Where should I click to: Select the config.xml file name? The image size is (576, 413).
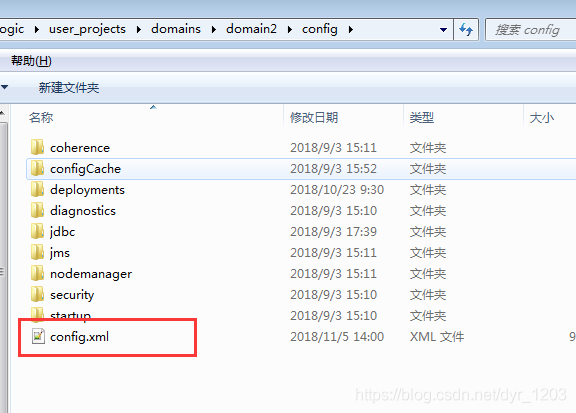79,337
